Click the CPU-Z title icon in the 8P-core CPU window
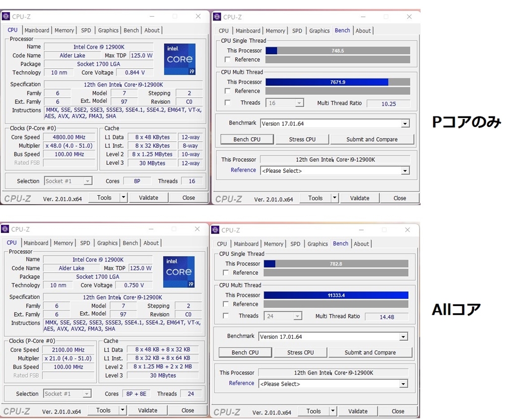Image resolution: width=516 pixels, height=420 pixels. [6, 16]
